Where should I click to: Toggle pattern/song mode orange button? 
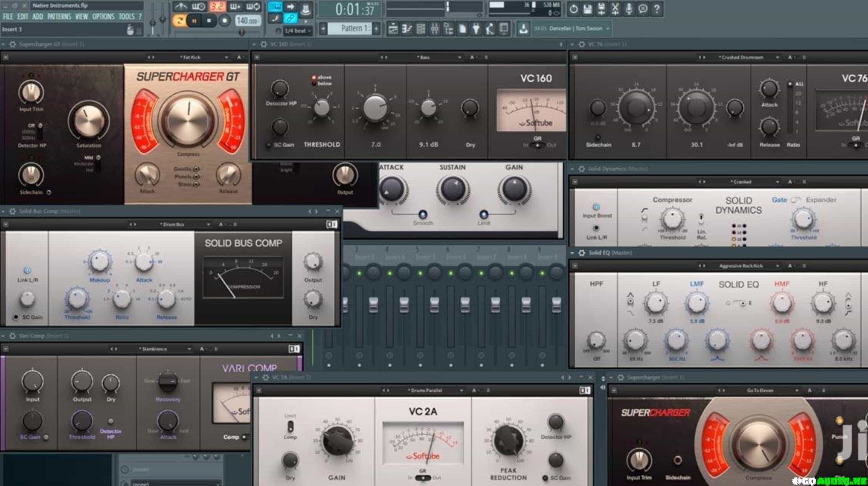pyautogui.click(x=179, y=21)
